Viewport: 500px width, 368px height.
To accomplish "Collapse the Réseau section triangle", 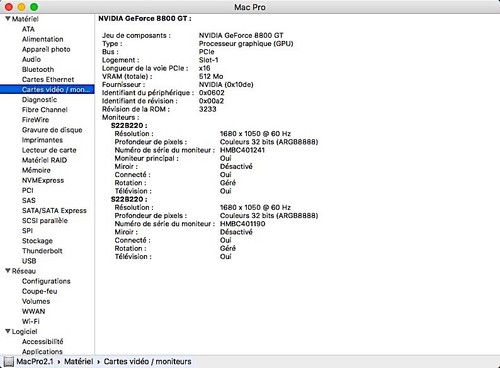I will coord(8,271).
